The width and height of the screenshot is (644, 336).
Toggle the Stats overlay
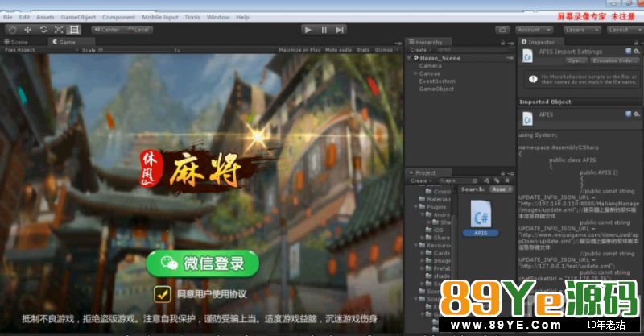tap(363, 50)
